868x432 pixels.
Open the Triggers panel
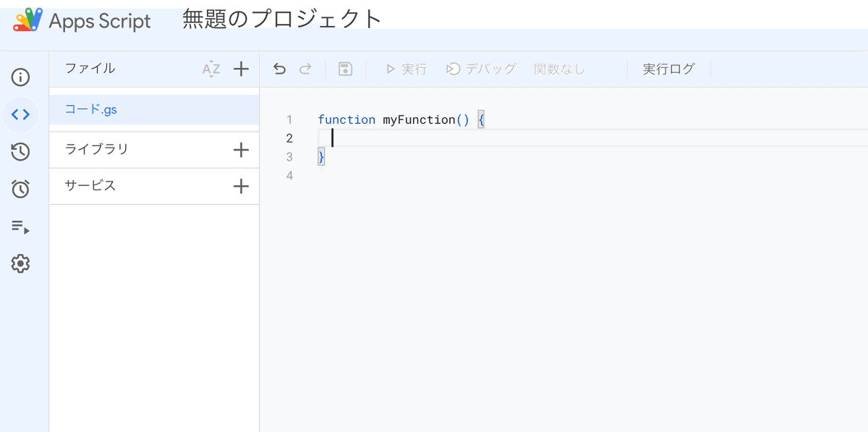(x=20, y=189)
